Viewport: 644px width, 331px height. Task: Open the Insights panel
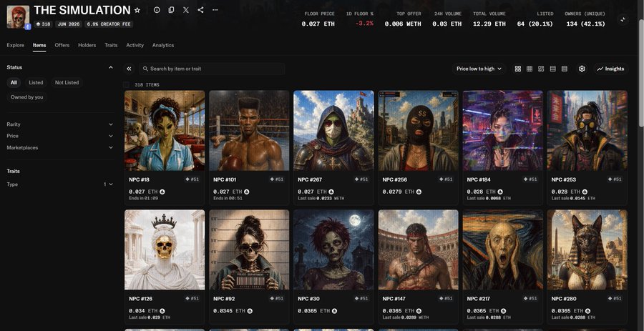pos(610,69)
